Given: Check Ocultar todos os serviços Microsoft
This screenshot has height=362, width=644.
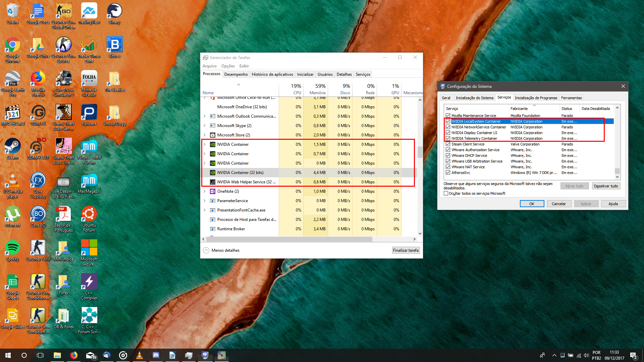Looking at the screenshot, I should point(446,193).
